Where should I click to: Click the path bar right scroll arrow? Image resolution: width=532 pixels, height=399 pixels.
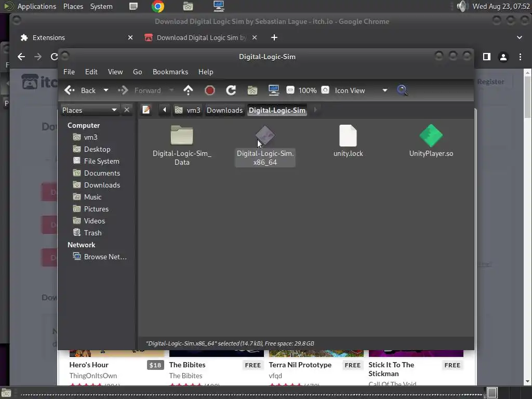tap(315, 110)
